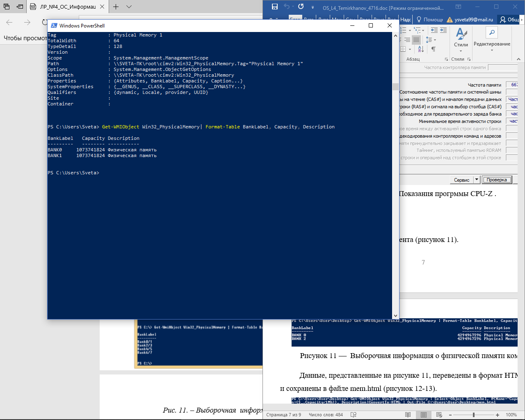Click the Проверка button
This screenshot has width=525, height=420.
click(497, 180)
